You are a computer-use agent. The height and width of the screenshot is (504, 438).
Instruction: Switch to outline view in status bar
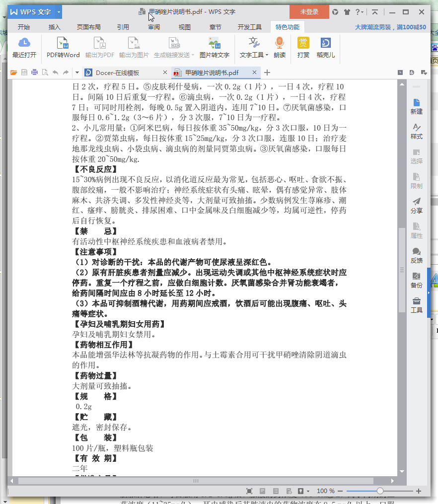point(276,491)
